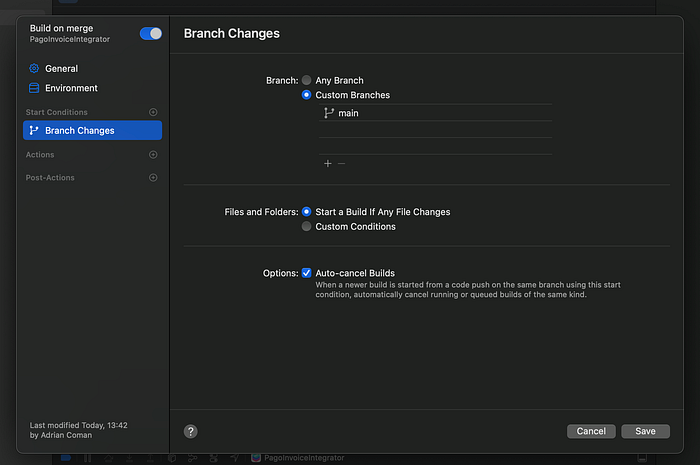Save the workflow settings

(646, 431)
